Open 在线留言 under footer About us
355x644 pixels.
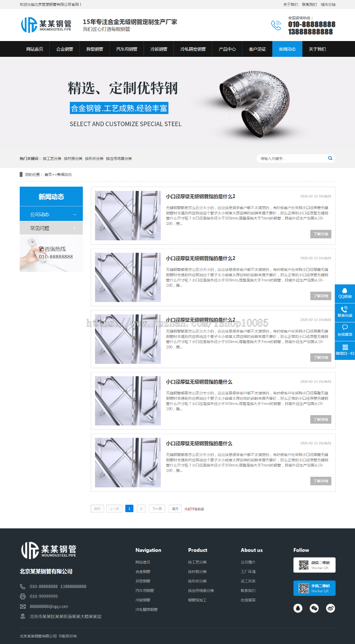click(248, 600)
